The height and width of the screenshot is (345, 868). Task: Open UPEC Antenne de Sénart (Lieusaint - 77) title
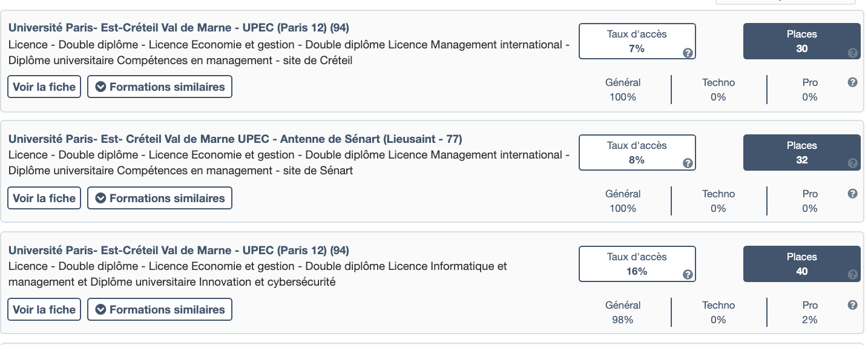(x=235, y=139)
